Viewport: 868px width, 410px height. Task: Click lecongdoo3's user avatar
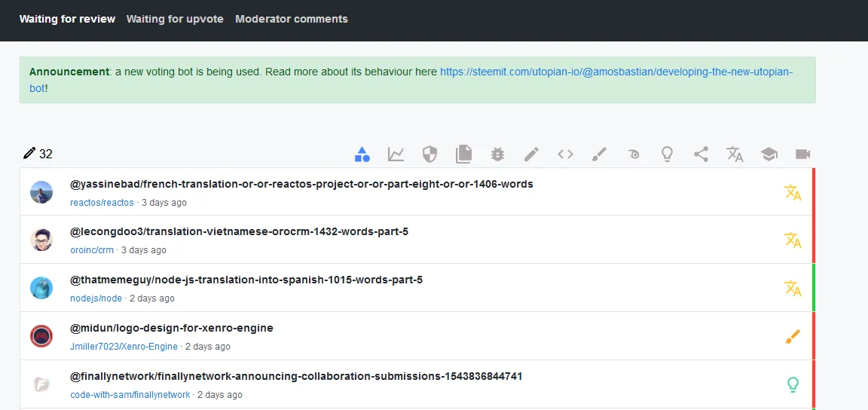coord(41,240)
